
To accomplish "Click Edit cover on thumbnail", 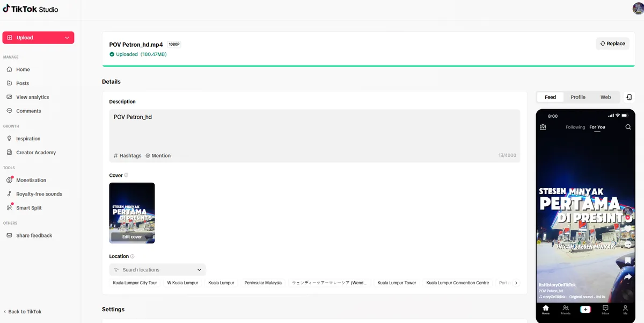I will click(132, 237).
